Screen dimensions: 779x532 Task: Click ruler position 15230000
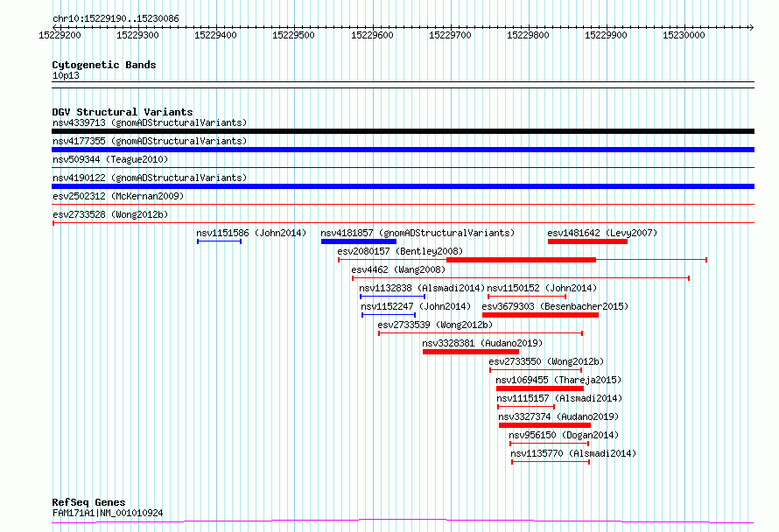(684, 35)
